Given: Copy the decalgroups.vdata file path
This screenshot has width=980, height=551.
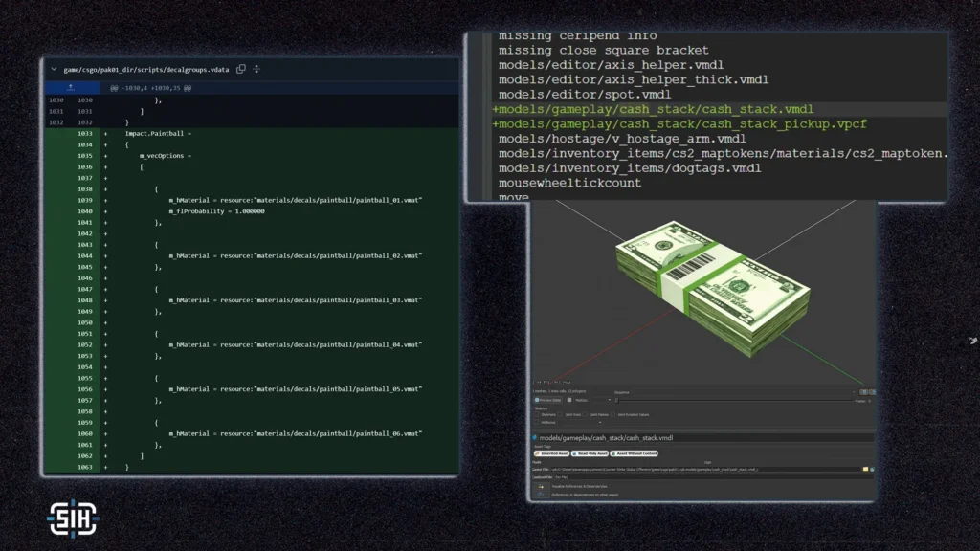Looking at the screenshot, I should click(241, 69).
